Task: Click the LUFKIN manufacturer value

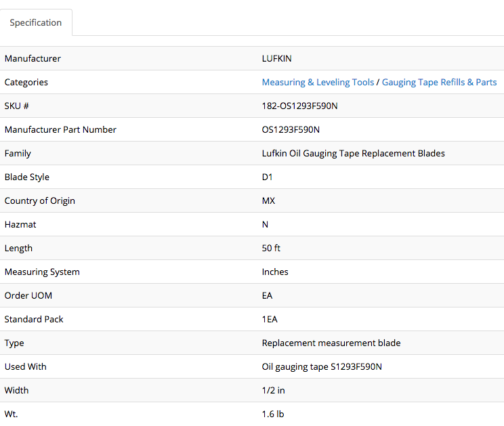Action: tap(276, 58)
